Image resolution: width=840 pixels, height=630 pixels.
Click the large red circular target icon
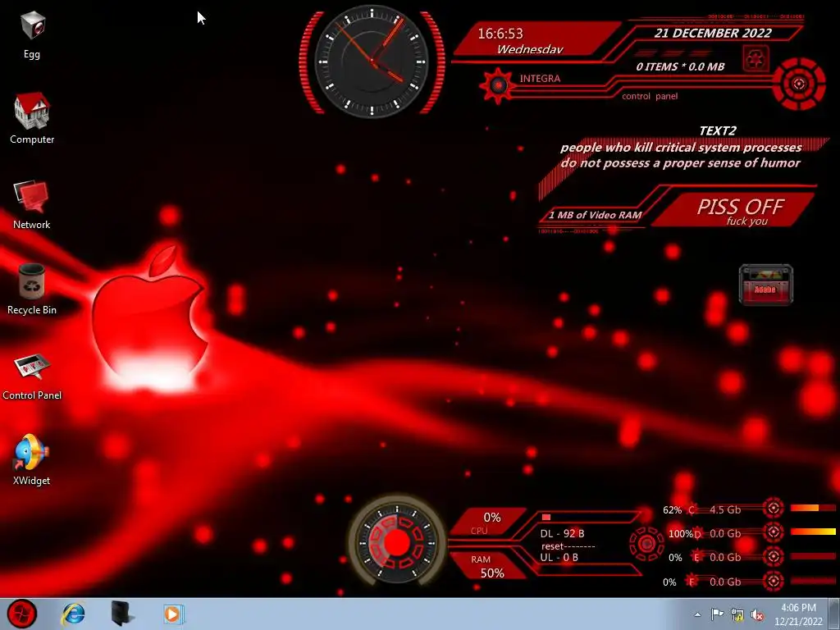[799, 84]
